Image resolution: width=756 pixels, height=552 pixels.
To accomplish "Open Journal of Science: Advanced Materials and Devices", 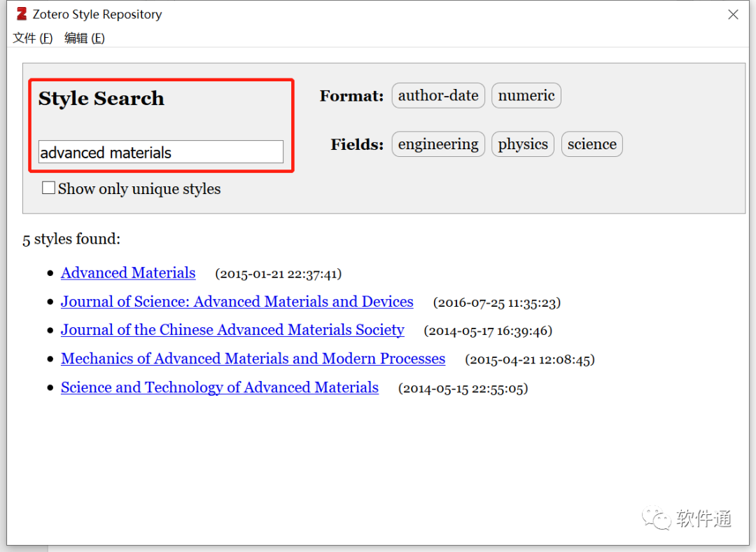I will point(237,302).
